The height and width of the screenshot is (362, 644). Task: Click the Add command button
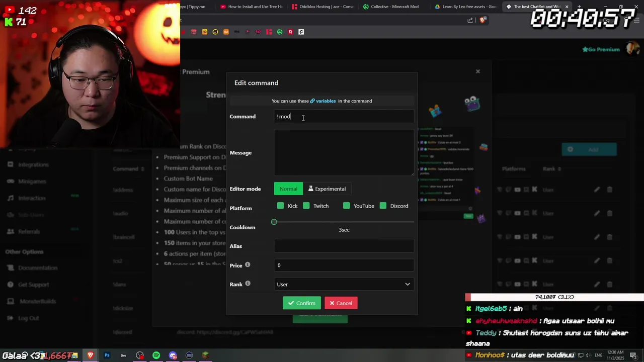[x=589, y=149]
